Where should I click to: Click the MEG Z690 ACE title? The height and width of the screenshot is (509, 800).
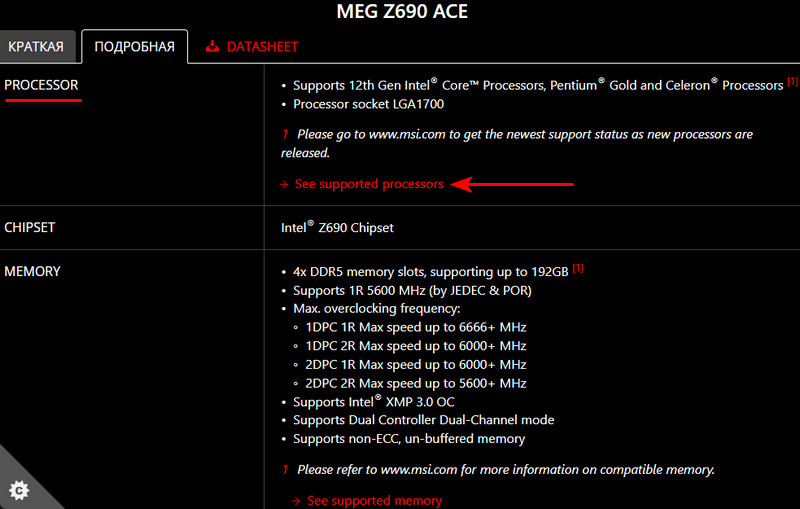402,11
